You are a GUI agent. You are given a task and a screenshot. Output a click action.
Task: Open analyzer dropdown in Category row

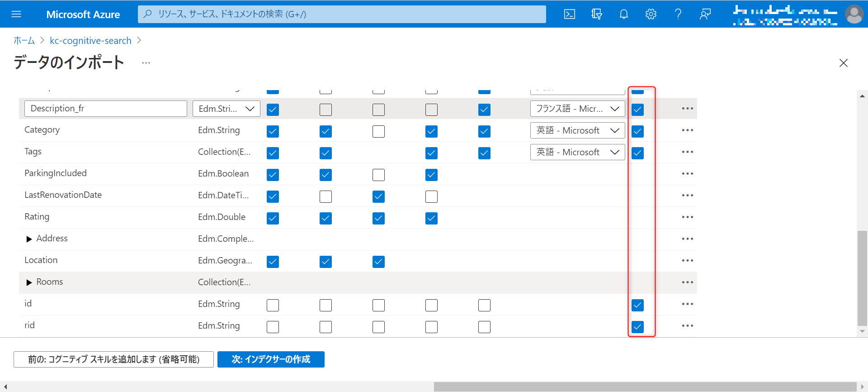[578, 130]
